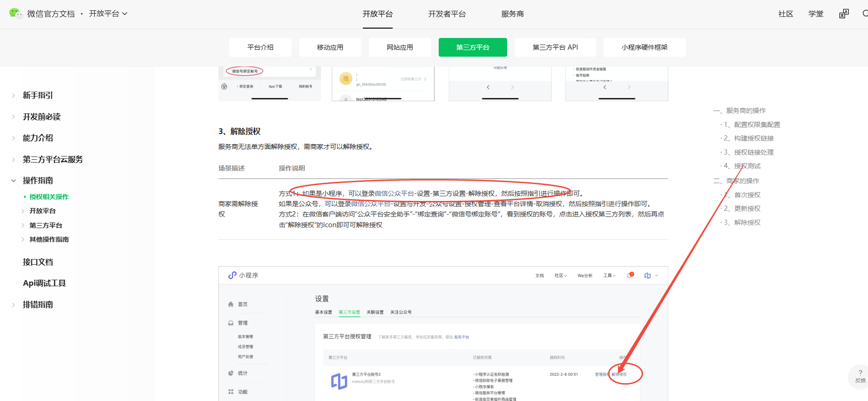Open the 第三方平台 API category button
This screenshot has height=401, width=868.
pyautogui.click(x=555, y=47)
